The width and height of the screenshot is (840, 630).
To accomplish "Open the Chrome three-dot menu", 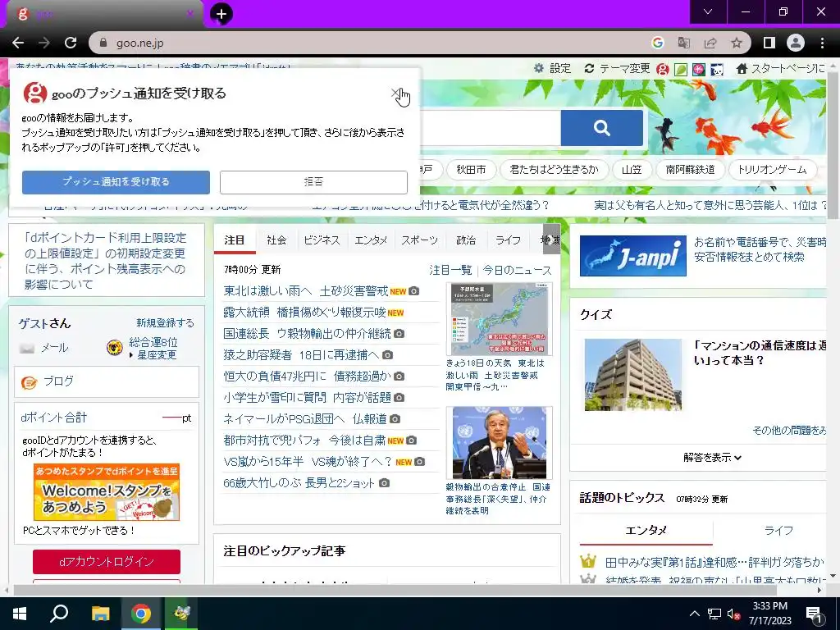I will [x=822, y=43].
